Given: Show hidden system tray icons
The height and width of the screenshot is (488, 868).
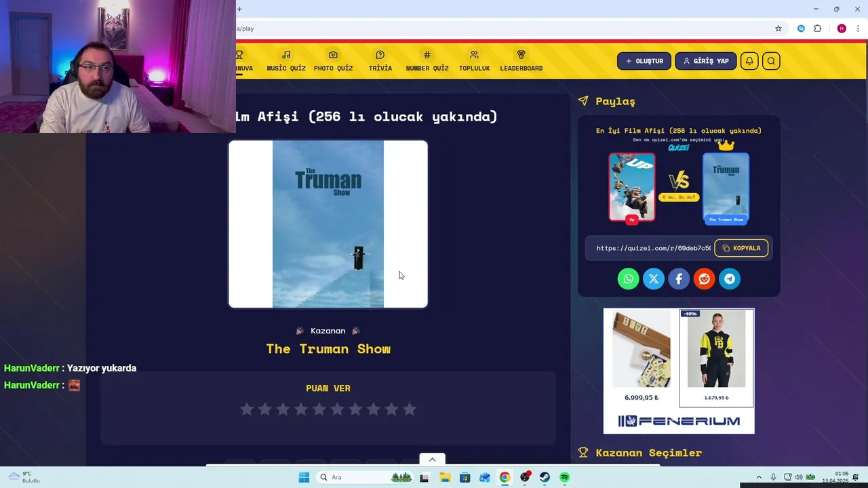Looking at the screenshot, I should point(759,477).
